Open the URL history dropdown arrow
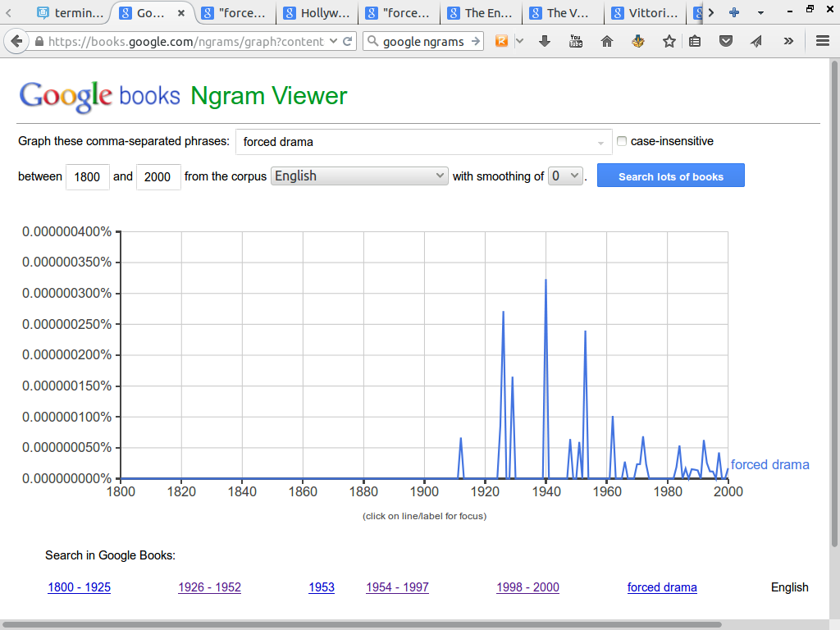 tap(333, 41)
